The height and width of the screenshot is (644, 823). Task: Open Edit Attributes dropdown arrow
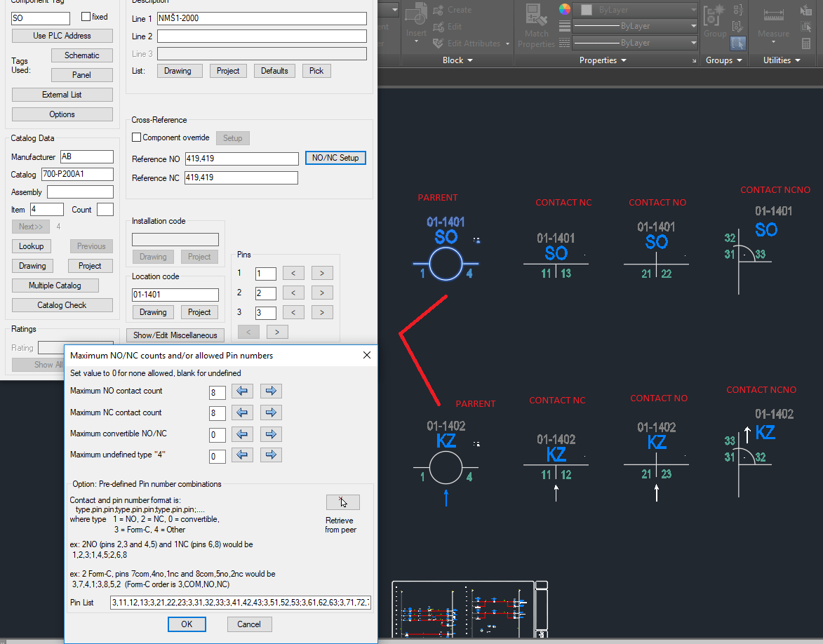[507, 43]
